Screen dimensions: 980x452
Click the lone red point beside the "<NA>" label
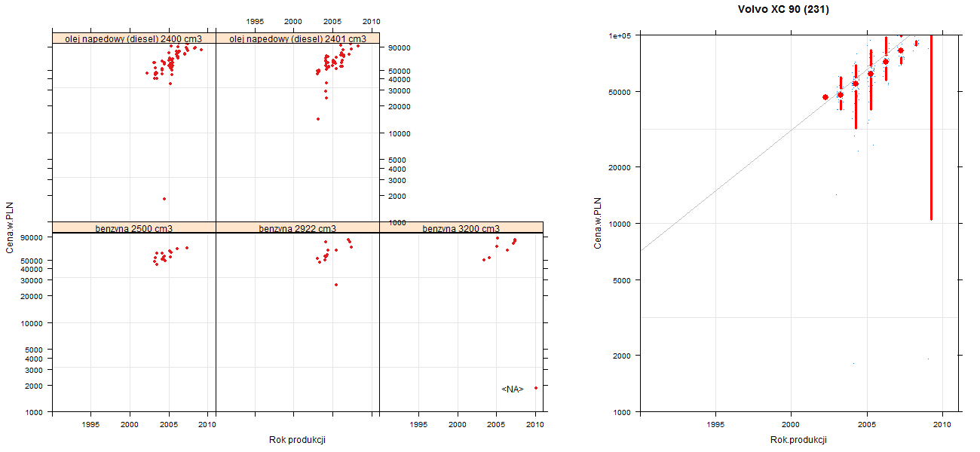536,388
